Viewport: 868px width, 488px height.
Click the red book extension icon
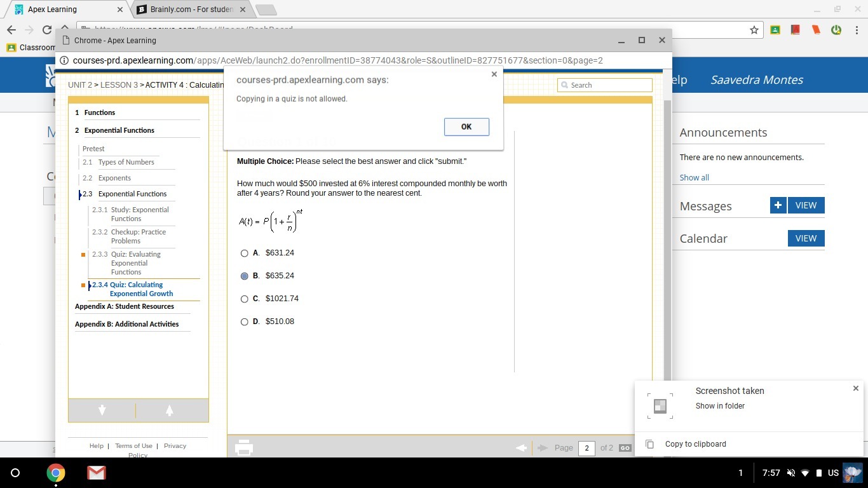796,30
